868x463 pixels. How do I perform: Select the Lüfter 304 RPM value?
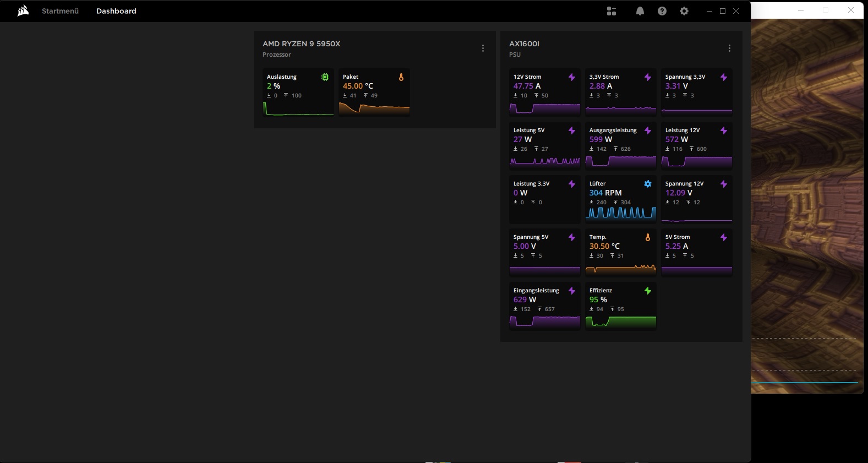pos(605,193)
